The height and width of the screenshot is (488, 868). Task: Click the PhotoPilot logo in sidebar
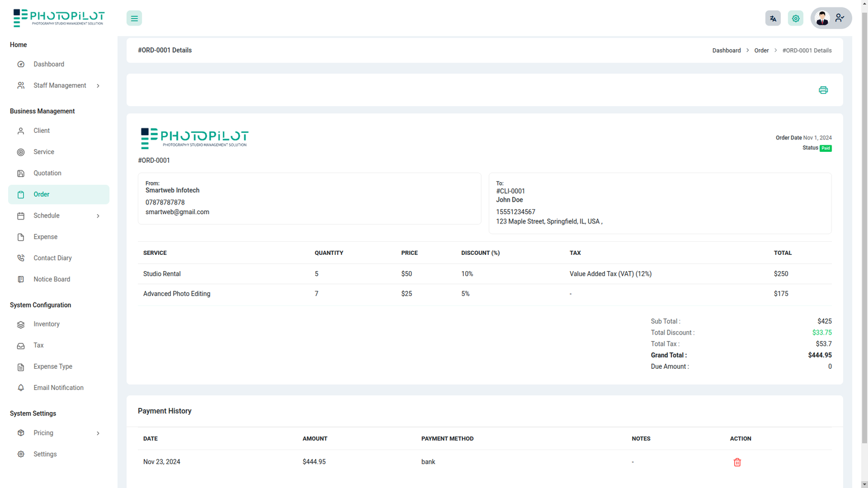pyautogui.click(x=59, y=18)
